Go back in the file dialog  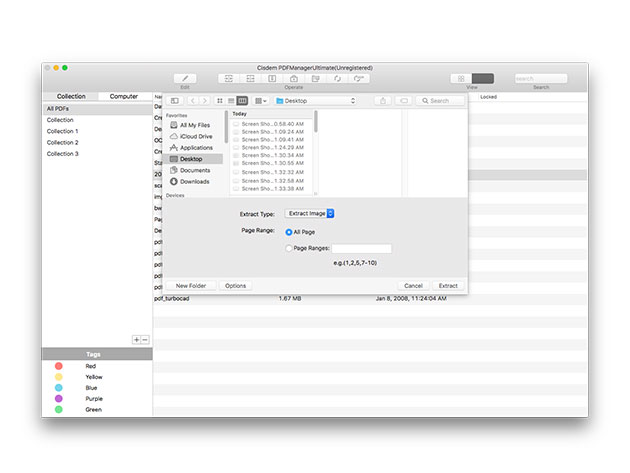click(193, 101)
